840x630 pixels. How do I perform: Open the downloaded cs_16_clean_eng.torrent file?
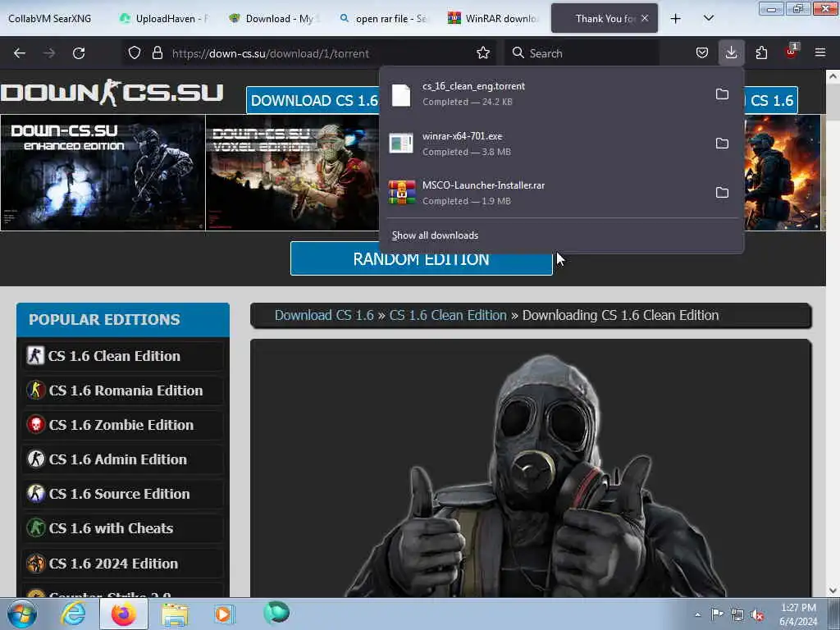pyautogui.click(x=546, y=94)
